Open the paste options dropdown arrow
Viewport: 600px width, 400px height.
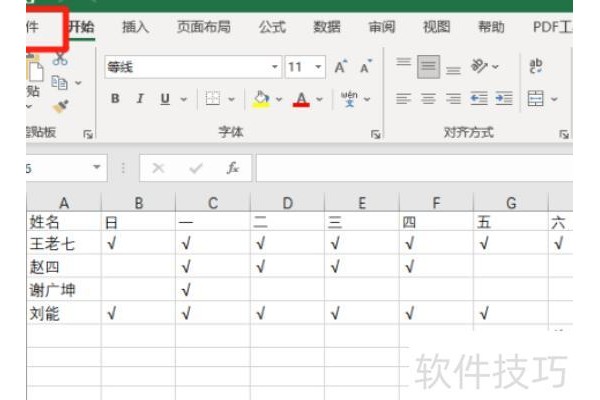pos(30,106)
